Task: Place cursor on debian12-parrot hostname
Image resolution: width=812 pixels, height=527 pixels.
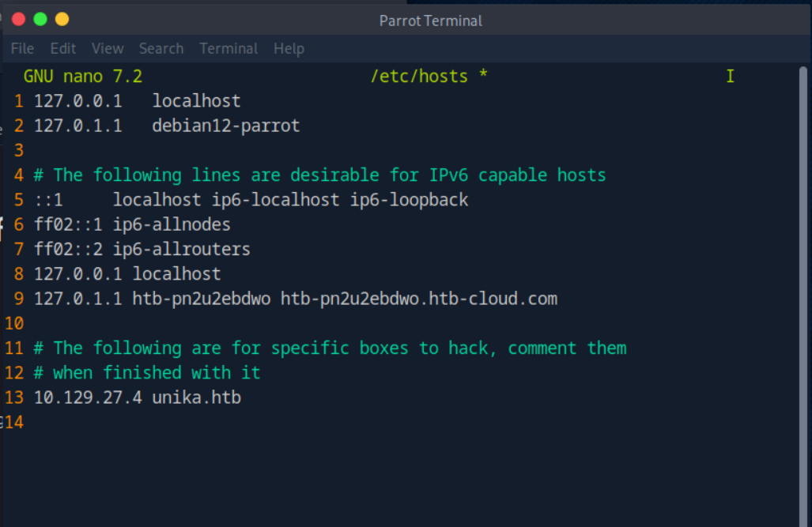Action: point(226,126)
